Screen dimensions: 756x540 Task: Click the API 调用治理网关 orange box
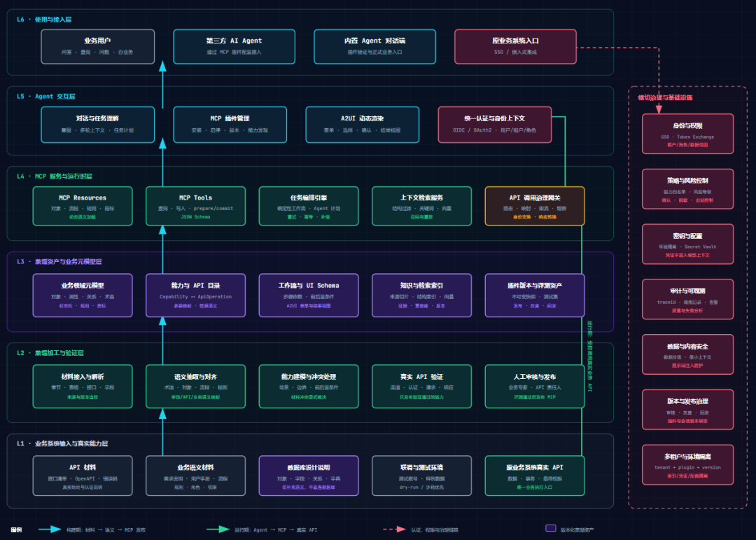pyautogui.click(x=535, y=206)
